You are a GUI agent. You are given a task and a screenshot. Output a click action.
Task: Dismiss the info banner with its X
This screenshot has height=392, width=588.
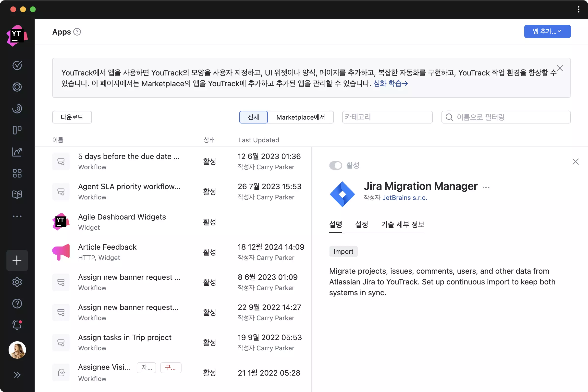560,68
